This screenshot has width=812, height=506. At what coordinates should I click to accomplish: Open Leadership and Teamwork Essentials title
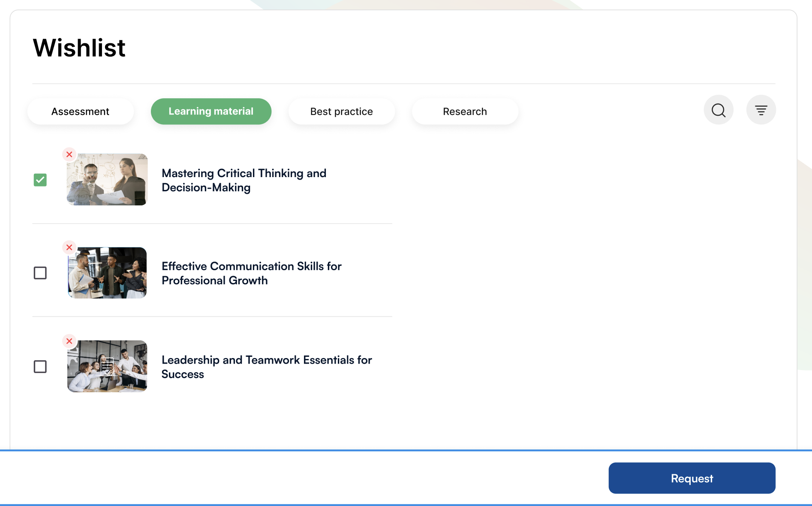point(266,367)
